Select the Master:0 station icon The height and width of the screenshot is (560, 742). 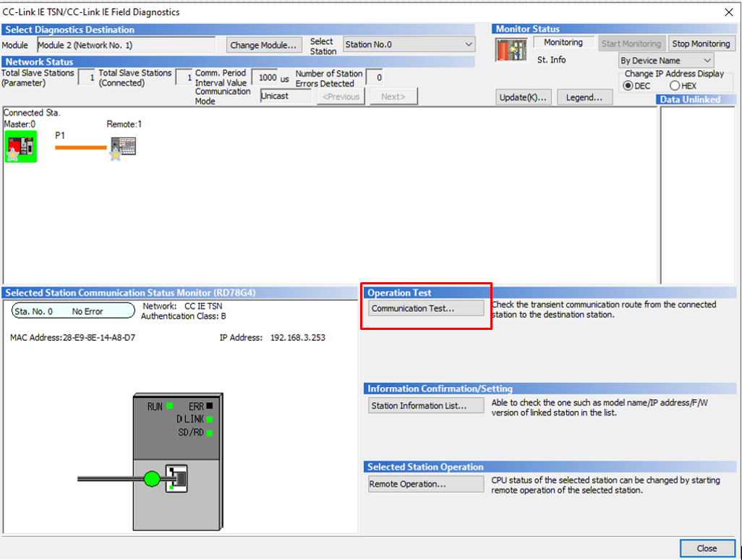pos(21,147)
